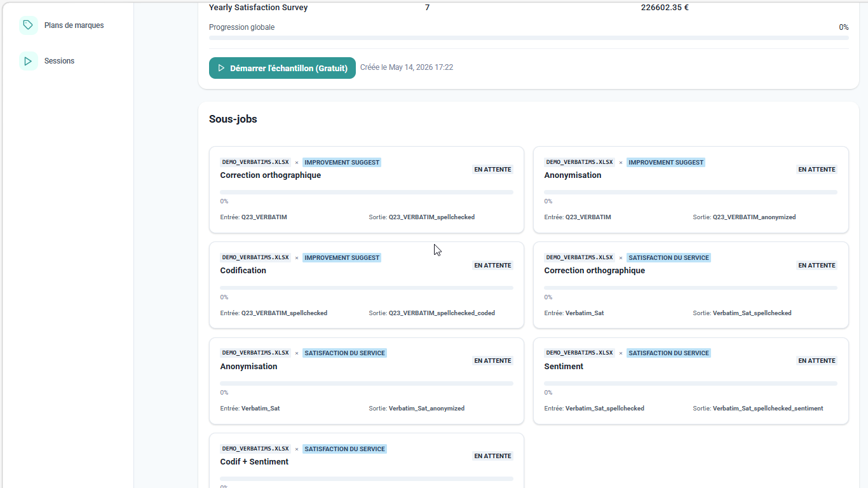The height and width of the screenshot is (488, 868).
Task: Click SATISFACTION DU SERVICE tag on Codif + Sentiment card
Action: (x=344, y=449)
